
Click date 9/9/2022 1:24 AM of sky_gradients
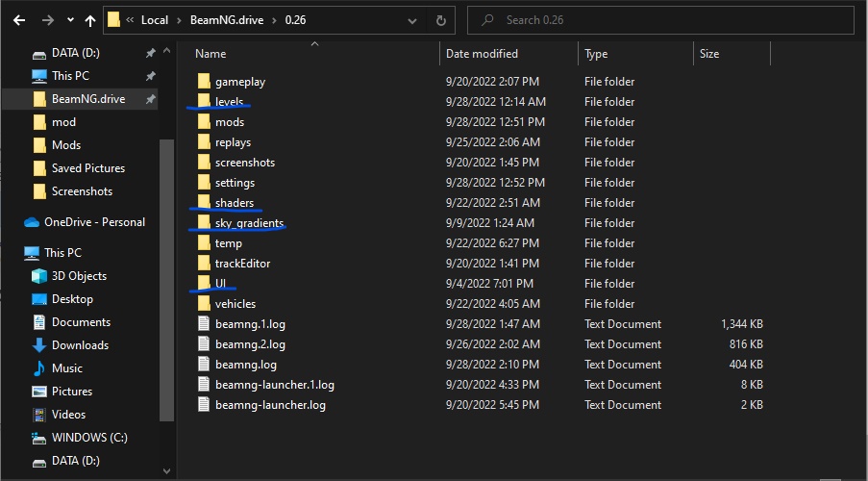[490, 223]
